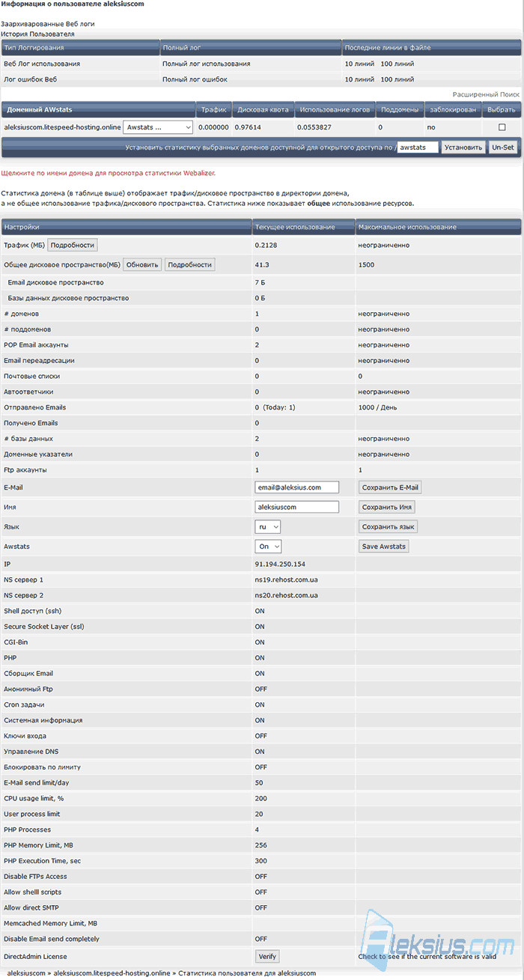Click Подробности next to disk space
This screenshot has height=980, width=524.
point(190,264)
